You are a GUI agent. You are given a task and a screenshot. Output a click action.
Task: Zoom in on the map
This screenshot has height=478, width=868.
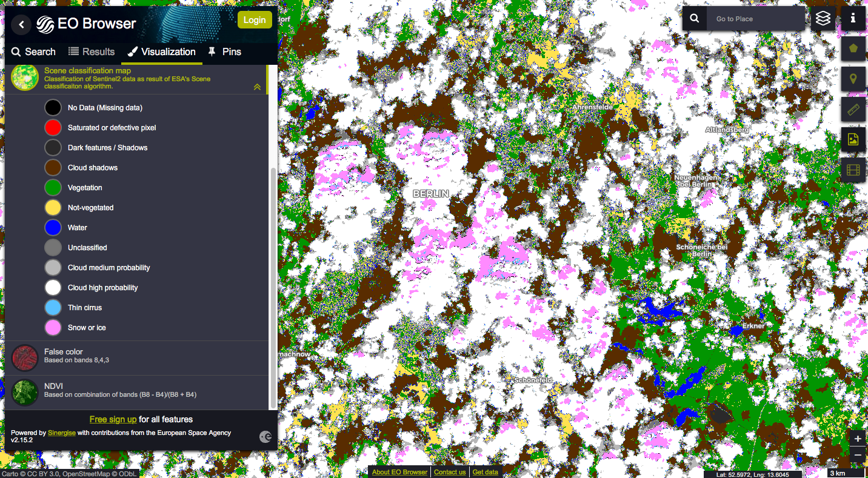(x=858, y=438)
